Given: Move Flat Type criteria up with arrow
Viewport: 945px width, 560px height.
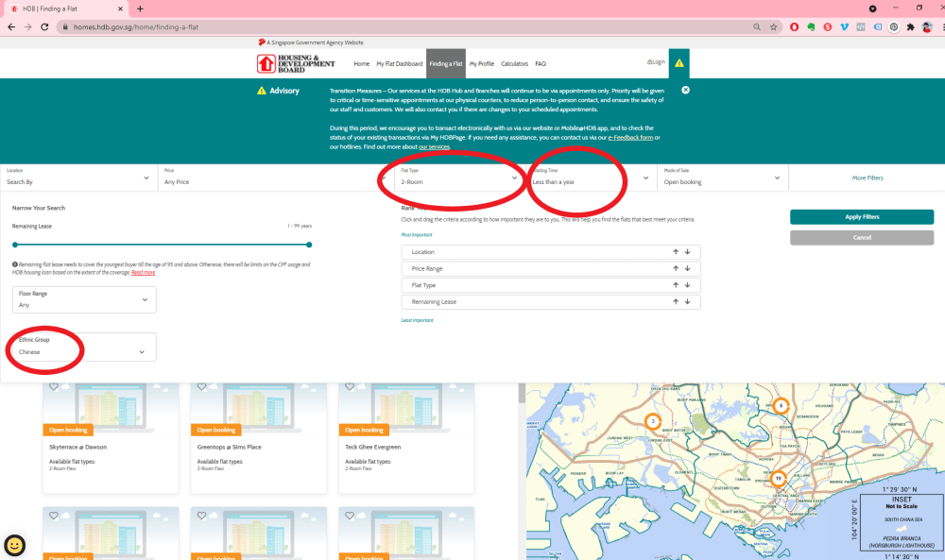Looking at the screenshot, I should (x=676, y=285).
